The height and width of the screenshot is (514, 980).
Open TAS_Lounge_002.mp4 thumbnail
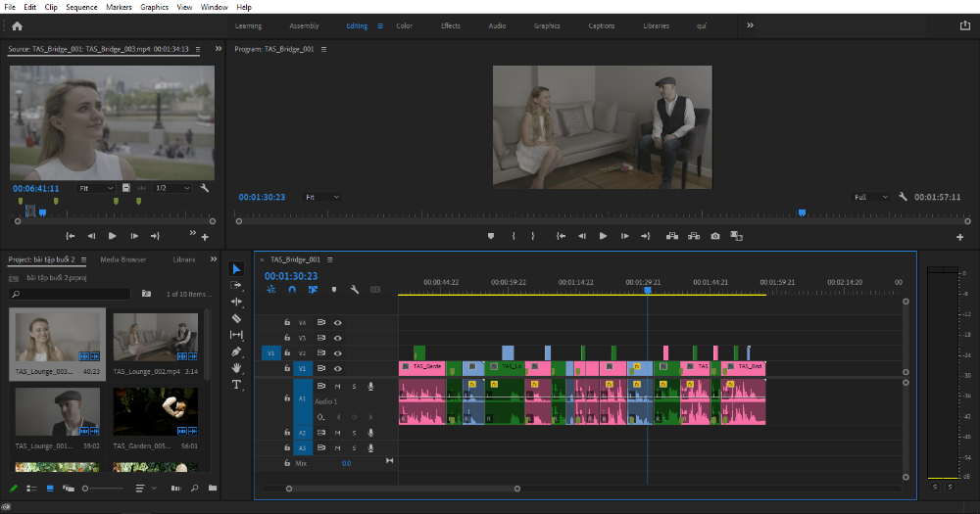pyautogui.click(x=156, y=337)
